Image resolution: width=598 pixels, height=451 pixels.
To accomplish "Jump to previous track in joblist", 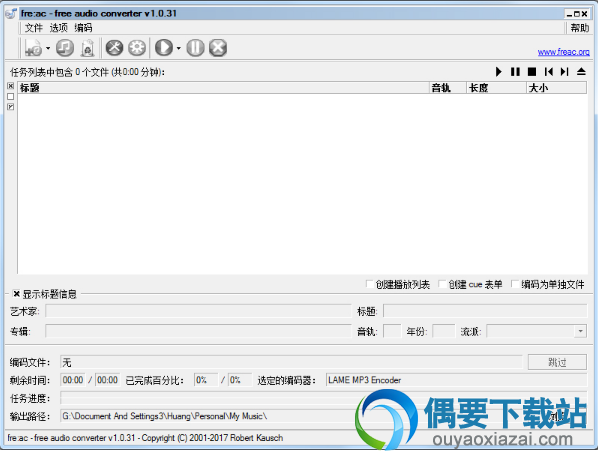I will [548, 72].
